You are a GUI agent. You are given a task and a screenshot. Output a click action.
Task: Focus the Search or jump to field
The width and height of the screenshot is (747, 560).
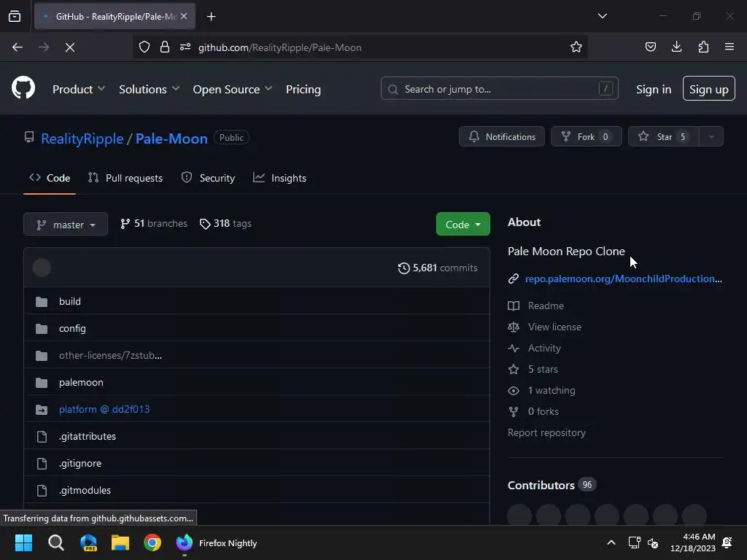[499, 88]
